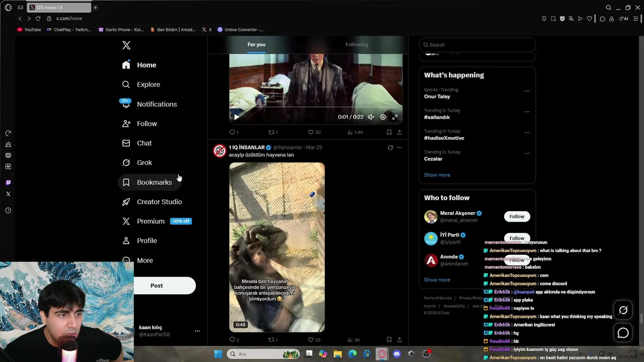Open the Home page in sidebar
644x362 pixels.
139,65
